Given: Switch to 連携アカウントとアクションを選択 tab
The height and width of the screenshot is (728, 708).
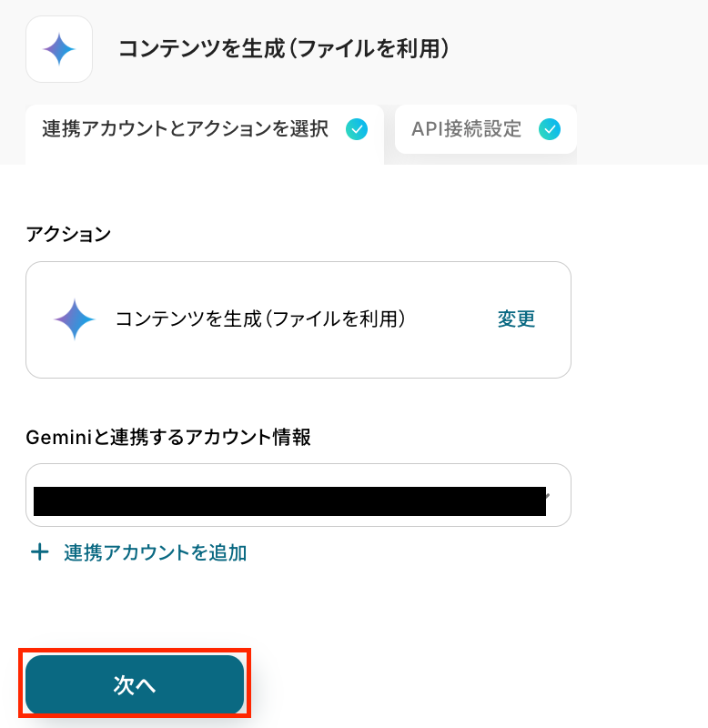Looking at the screenshot, I should pos(186,129).
